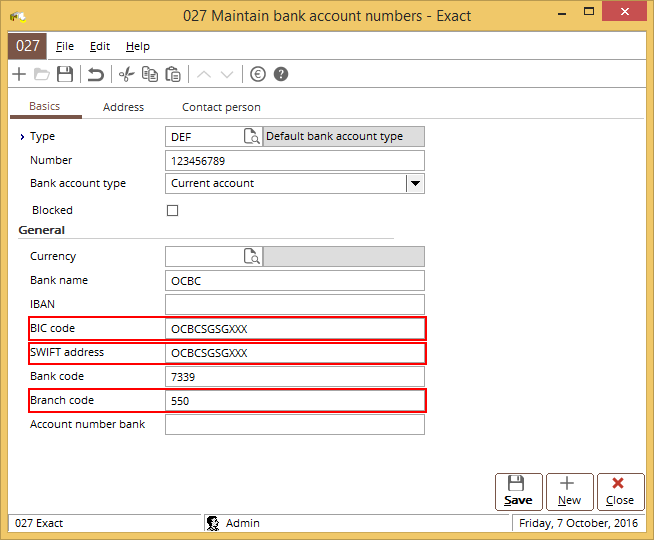Expand the Bank account type dropdown
654x540 pixels.
(x=415, y=184)
